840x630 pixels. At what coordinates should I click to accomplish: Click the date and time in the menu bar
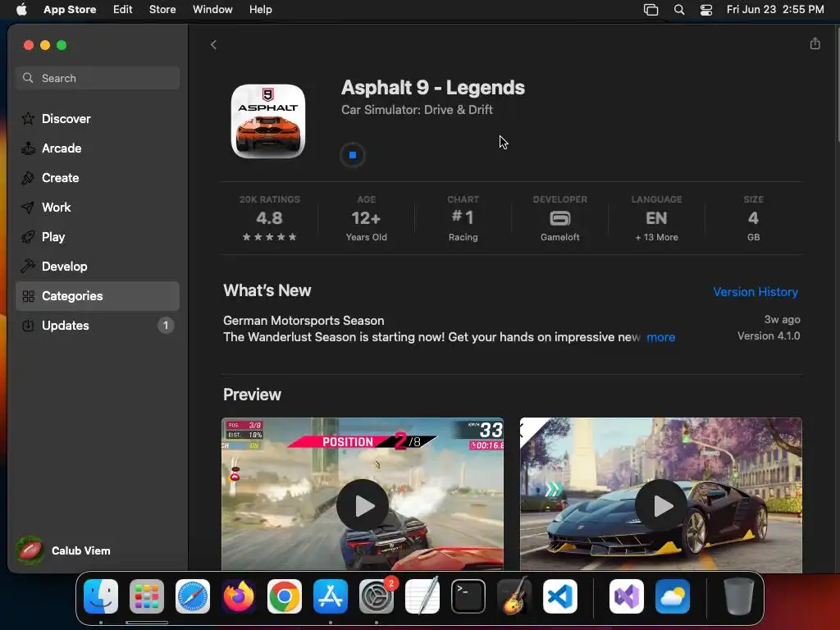(x=775, y=10)
